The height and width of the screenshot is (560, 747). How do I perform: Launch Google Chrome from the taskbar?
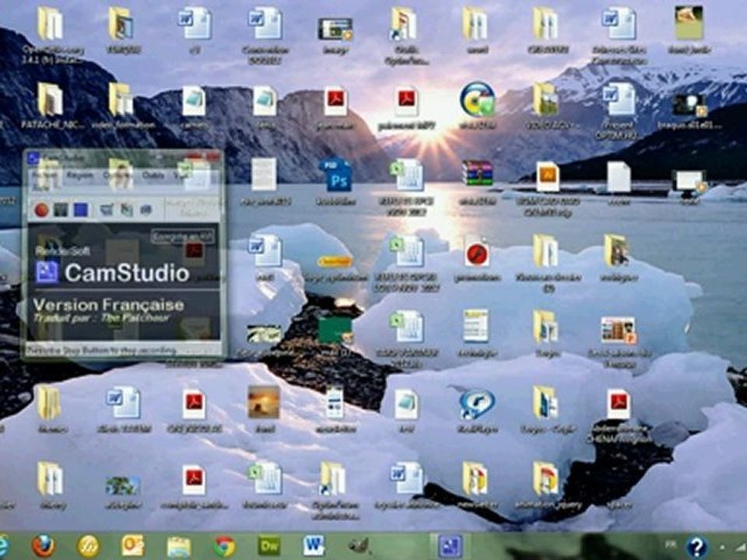coord(224,547)
